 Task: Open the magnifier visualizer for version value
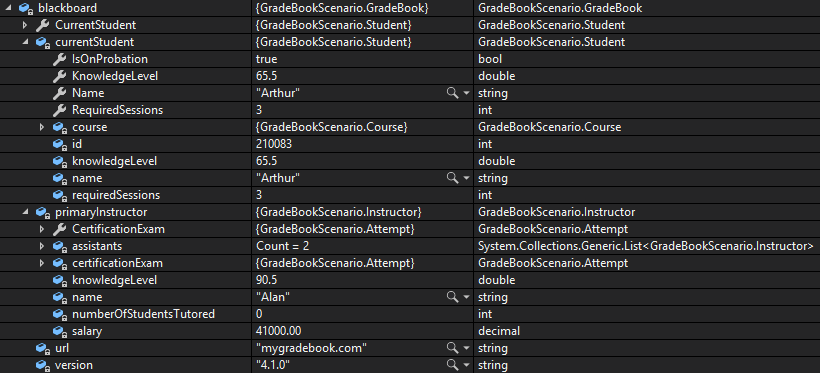(x=452, y=365)
